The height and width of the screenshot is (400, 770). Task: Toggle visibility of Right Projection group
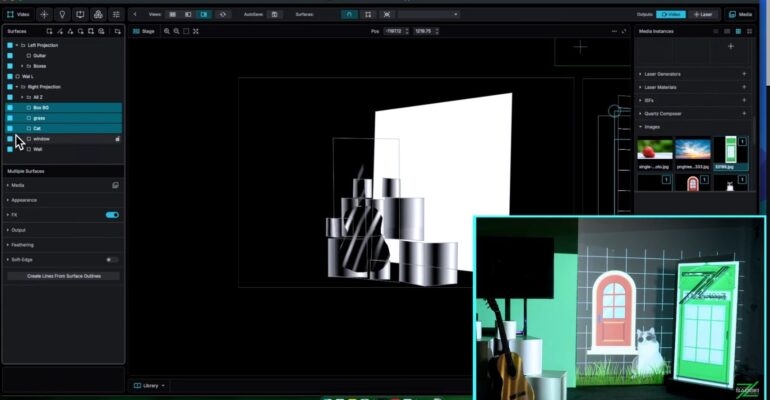pyautogui.click(x=10, y=87)
